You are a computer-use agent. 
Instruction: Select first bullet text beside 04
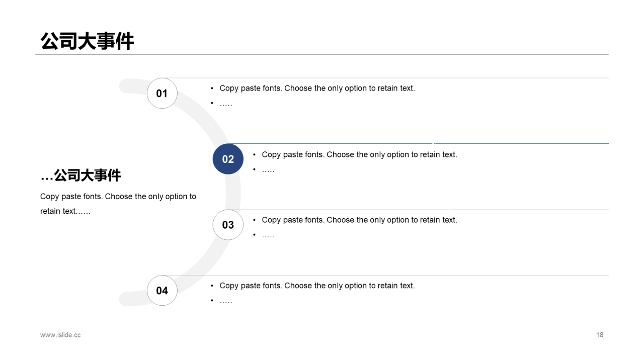point(317,286)
